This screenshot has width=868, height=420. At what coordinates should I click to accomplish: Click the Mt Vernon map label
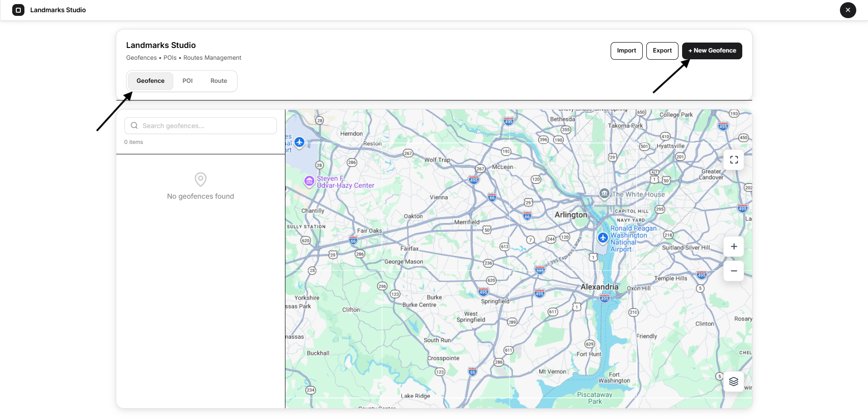tap(552, 372)
